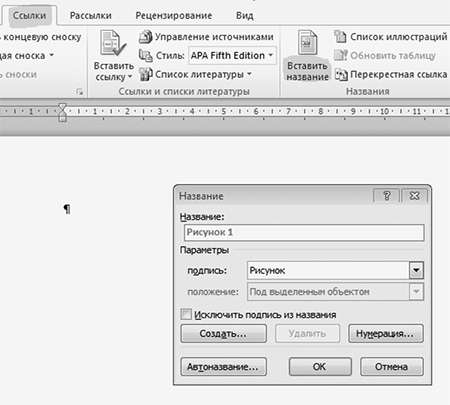Click the Вставить ссылку dropdown arrow
This screenshot has width=450, height=405.
pos(130,77)
